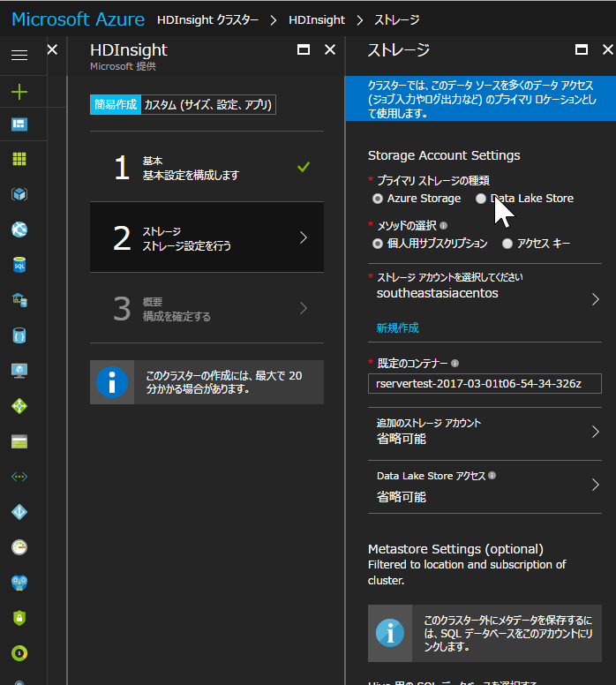Open the Dashboard icon in sidebar
This screenshot has height=685, width=616.
(x=19, y=124)
